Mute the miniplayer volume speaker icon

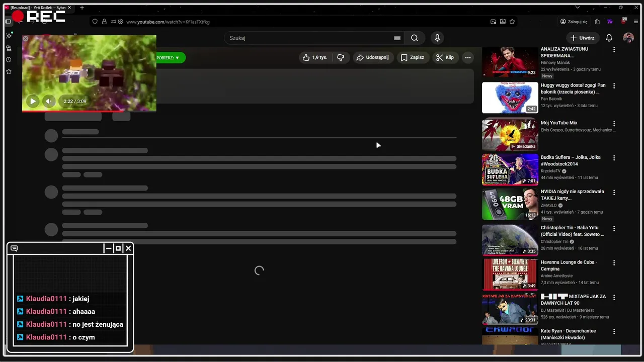tap(49, 101)
